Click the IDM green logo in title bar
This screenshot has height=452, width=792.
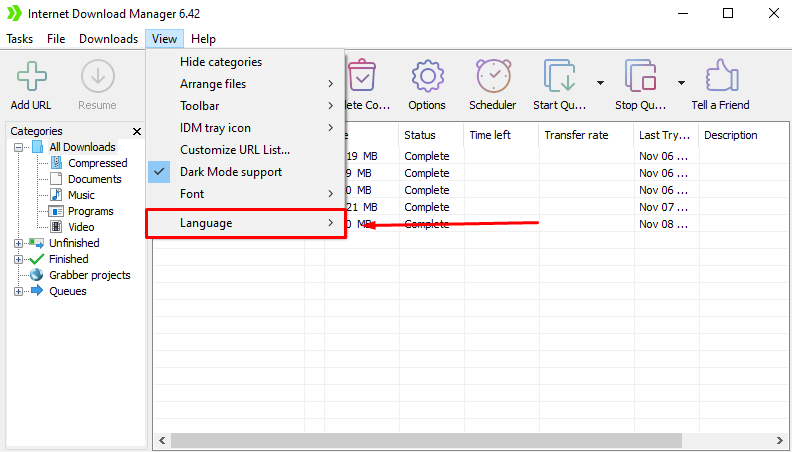[x=14, y=13]
